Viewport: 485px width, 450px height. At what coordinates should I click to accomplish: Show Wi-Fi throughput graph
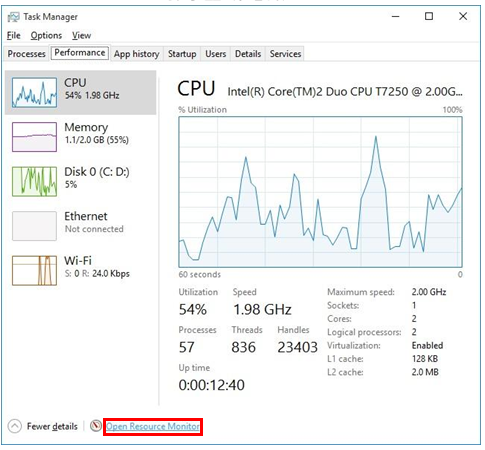tap(34, 270)
